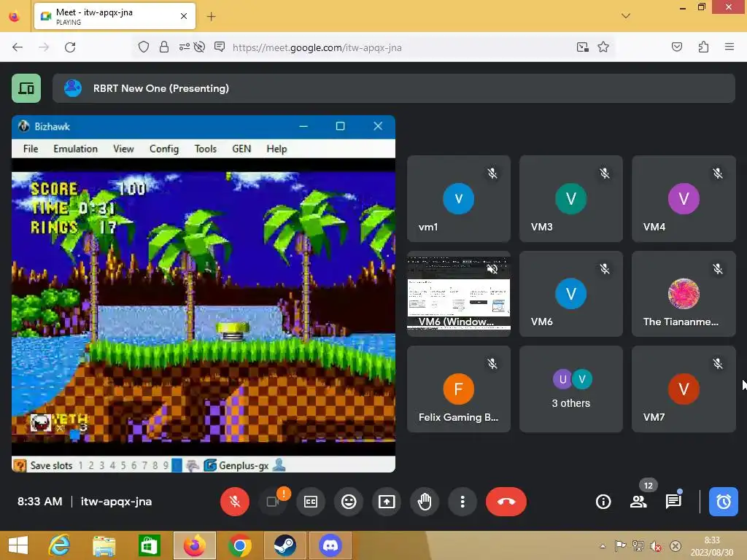
Task: Unmute the microphone in Meet controls
Action: 234,502
